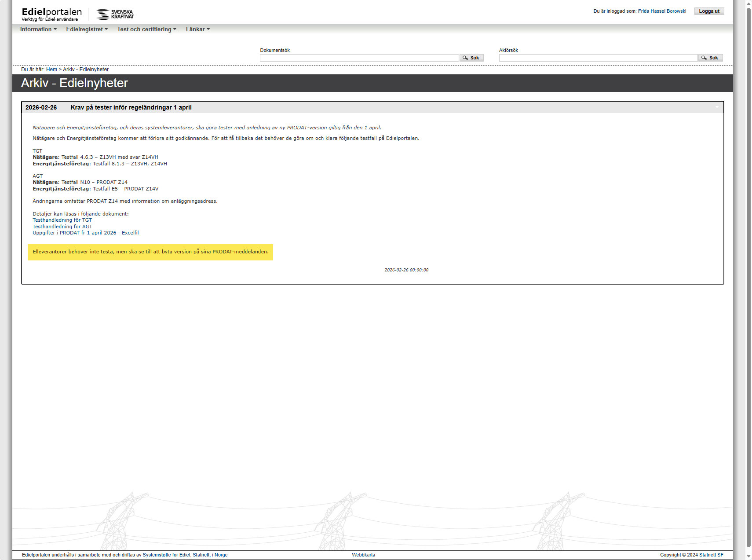Screen dimensions: 752x560
Task: Click the Svenska Kraftnät logo
Action: pyautogui.click(x=115, y=14)
